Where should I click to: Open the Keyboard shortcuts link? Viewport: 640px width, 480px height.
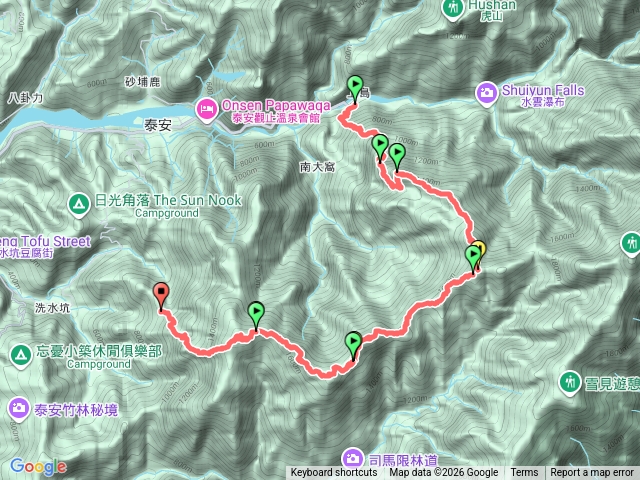click(x=334, y=473)
